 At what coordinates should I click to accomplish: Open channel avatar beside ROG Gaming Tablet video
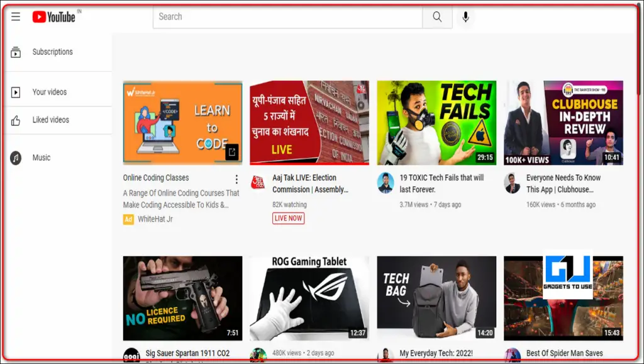coord(258,355)
